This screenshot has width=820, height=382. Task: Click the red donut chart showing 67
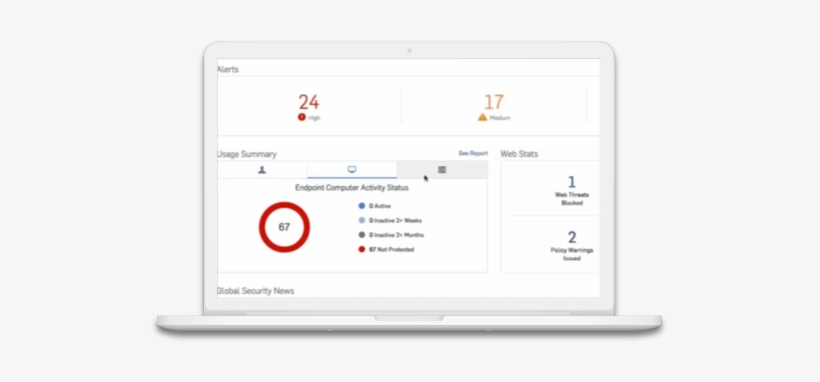click(x=284, y=227)
